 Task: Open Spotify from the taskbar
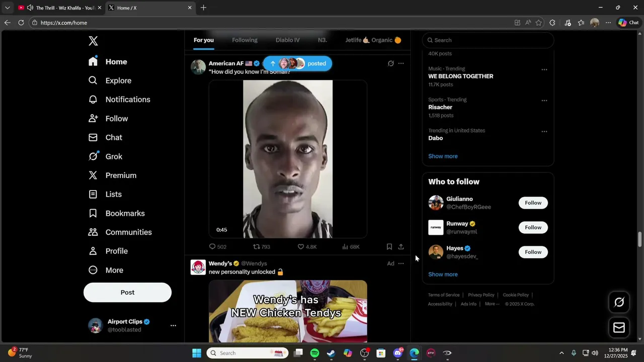(314, 353)
